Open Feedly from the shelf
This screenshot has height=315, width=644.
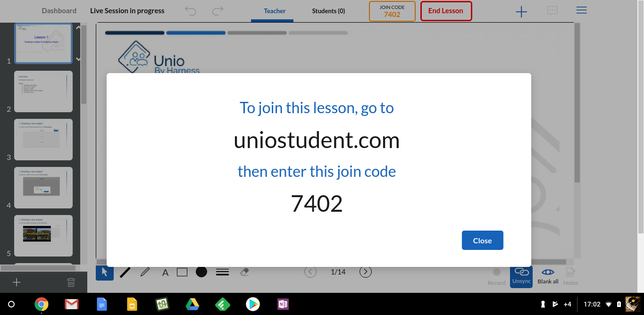pos(222,304)
